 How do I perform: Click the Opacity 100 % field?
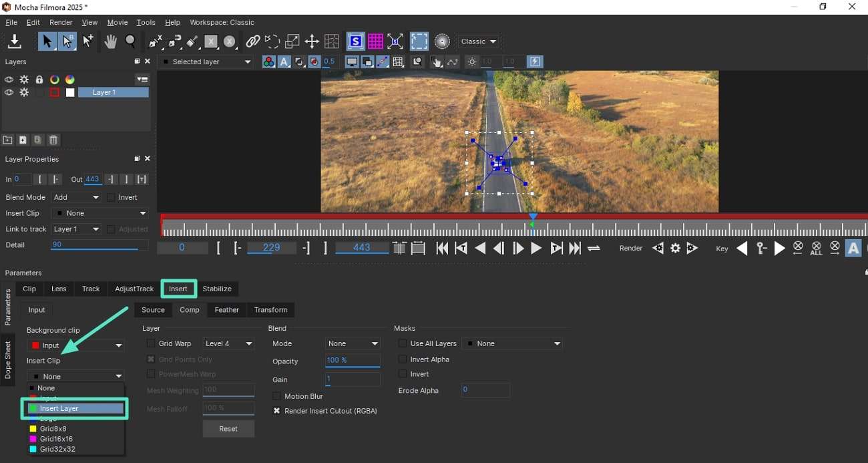pos(353,361)
